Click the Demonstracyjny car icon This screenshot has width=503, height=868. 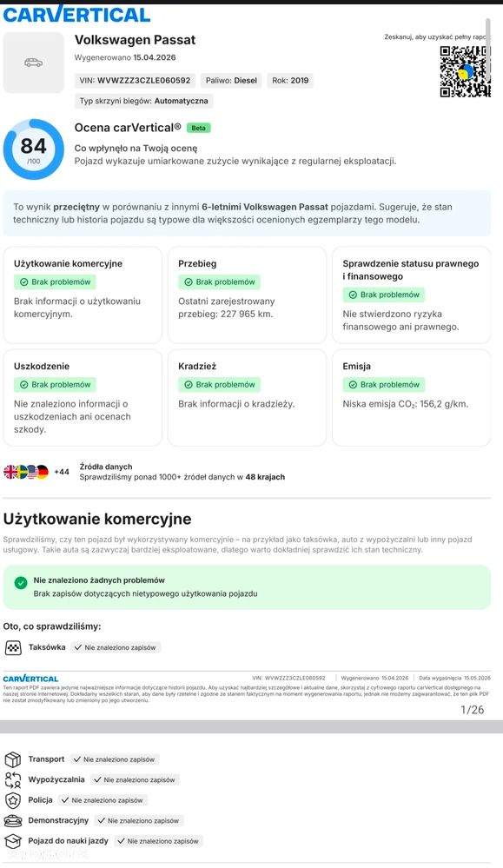click(x=13, y=821)
